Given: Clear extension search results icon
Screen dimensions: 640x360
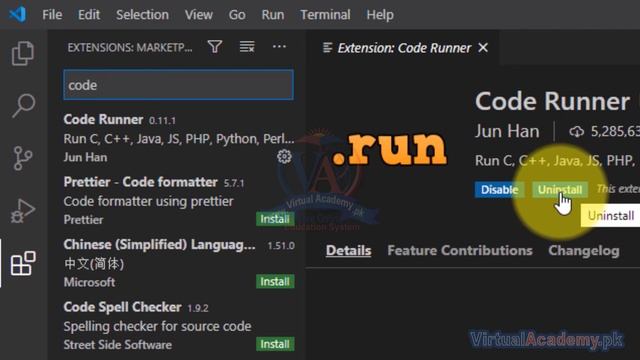Looking at the screenshot, I should [x=247, y=47].
